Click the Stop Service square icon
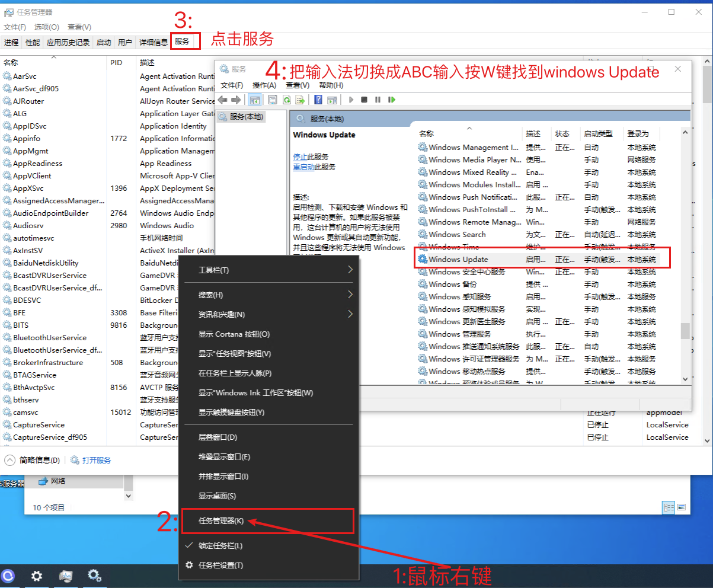The width and height of the screenshot is (713, 588). (365, 100)
